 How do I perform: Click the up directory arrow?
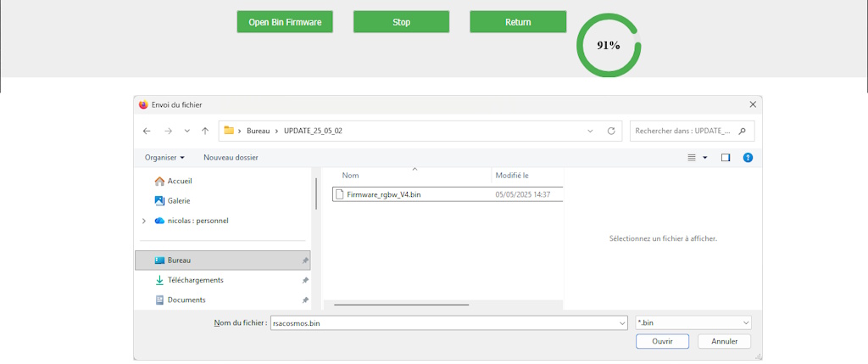(205, 132)
